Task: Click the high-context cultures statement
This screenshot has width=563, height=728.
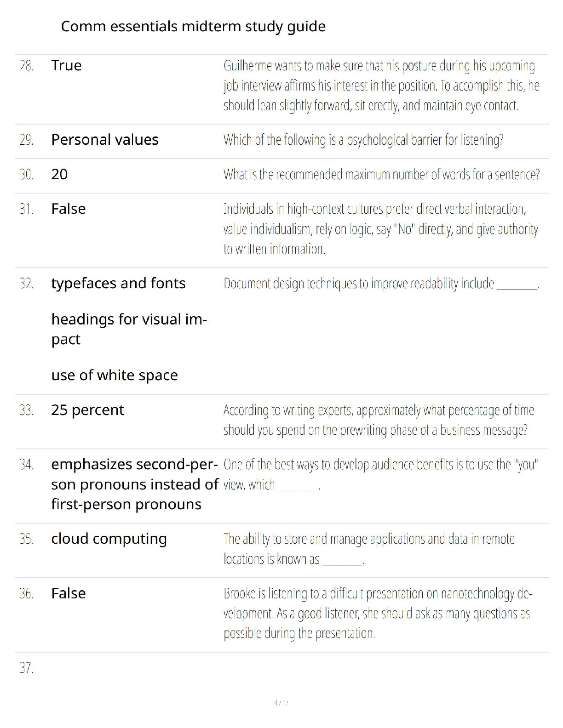Action: coord(381,229)
